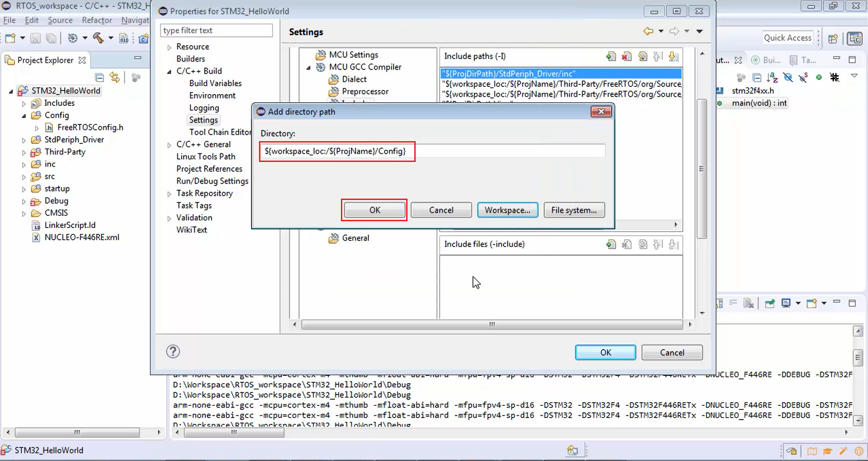Click the Settings tree vertical scrollbar
Image resolution: width=868 pixels, height=461 pixels.
pyautogui.click(x=702, y=168)
